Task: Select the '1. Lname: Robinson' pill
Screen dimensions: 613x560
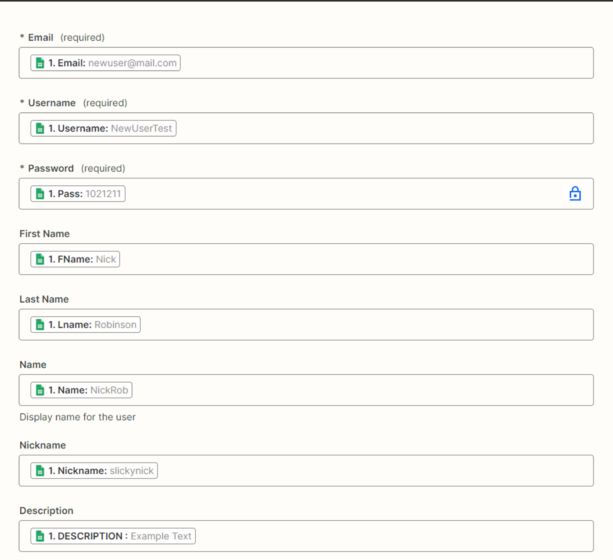Action: tap(86, 325)
